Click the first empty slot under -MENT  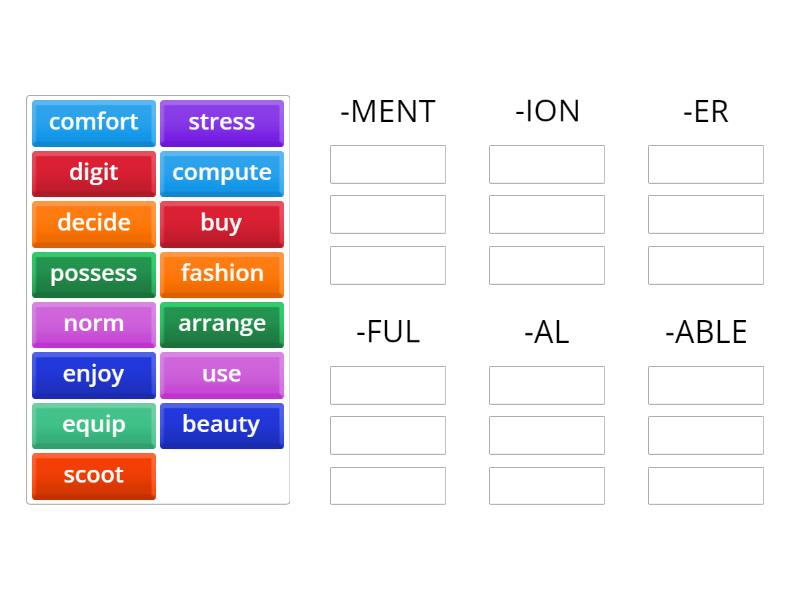[x=387, y=164]
